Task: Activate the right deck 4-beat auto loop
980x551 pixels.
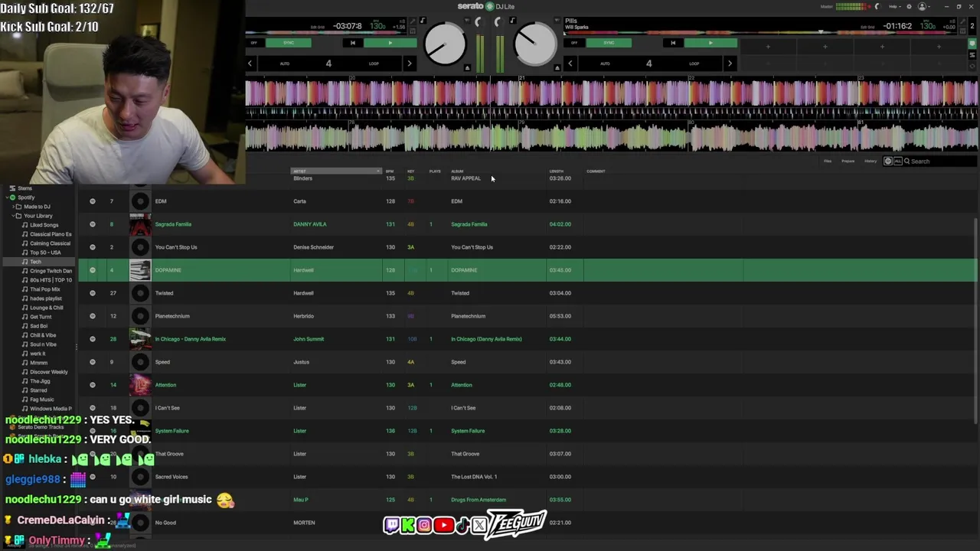Action: [648, 64]
